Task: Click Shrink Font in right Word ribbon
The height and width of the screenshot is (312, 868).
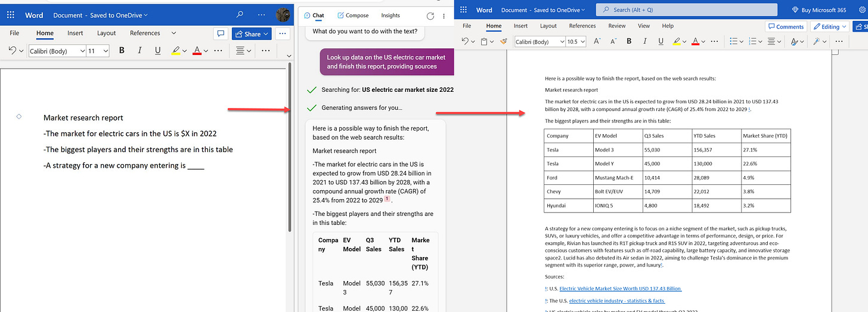Action: pyautogui.click(x=613, y=41)
